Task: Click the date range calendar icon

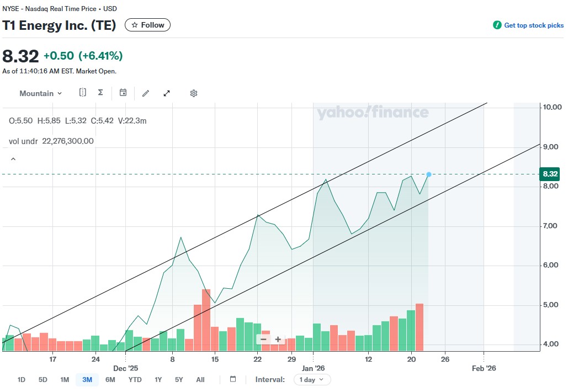Action: 233,379
